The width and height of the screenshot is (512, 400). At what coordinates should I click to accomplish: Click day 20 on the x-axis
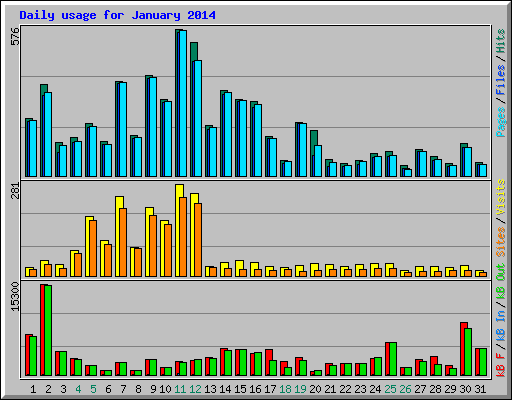tap(315, 389)
